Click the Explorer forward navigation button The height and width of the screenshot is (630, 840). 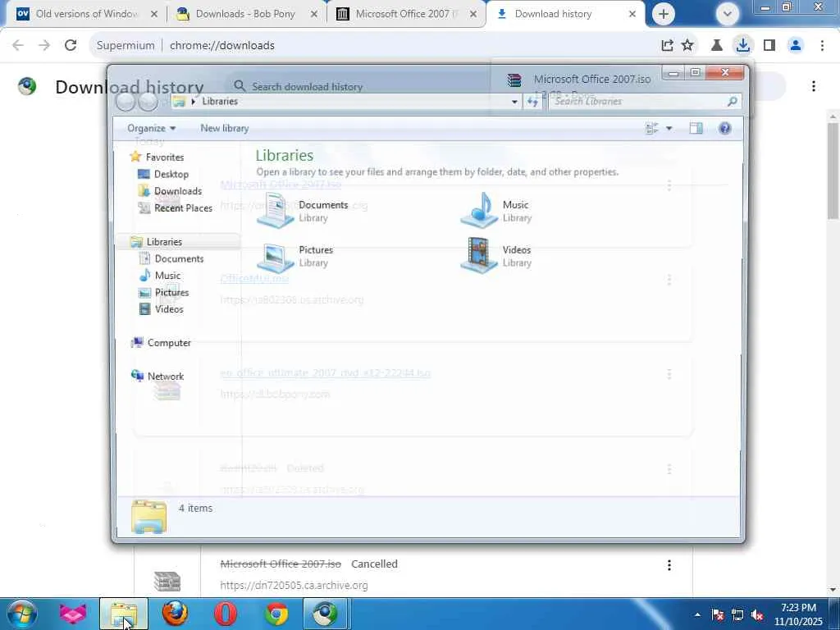click(148, 101)
